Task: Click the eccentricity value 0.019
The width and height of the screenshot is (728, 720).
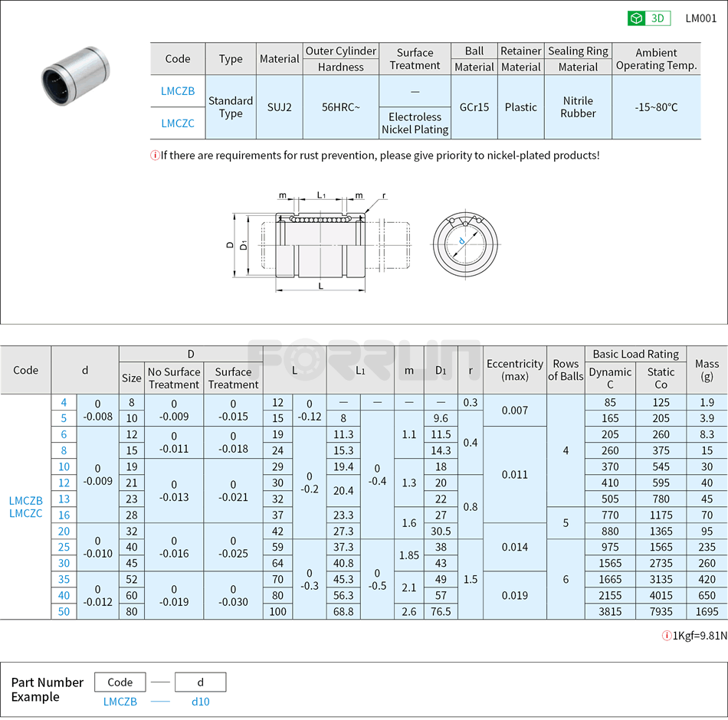Action: tap(514, 596)
